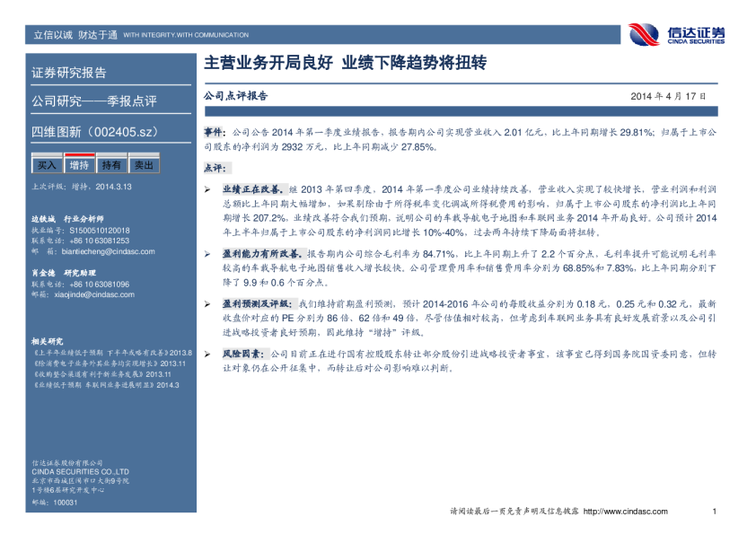Toggle the 买入 rating option
This screenshot has height=534, width=756.
click(47, 166)
